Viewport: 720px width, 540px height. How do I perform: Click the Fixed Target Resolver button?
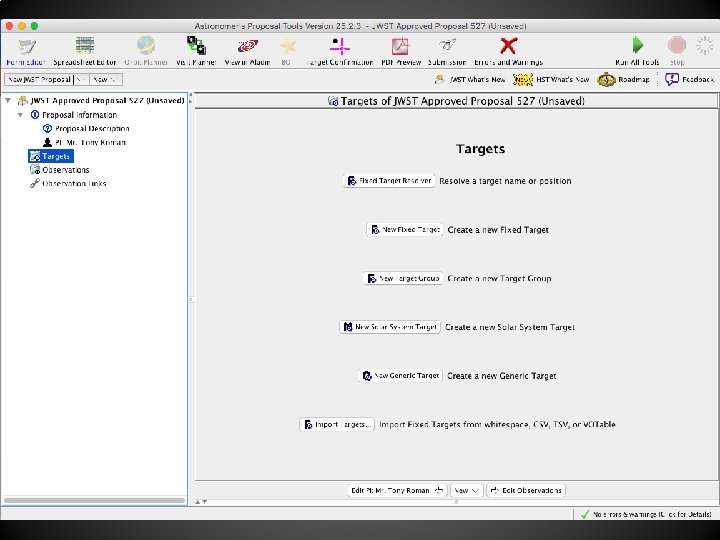click(x=389, y=181)
